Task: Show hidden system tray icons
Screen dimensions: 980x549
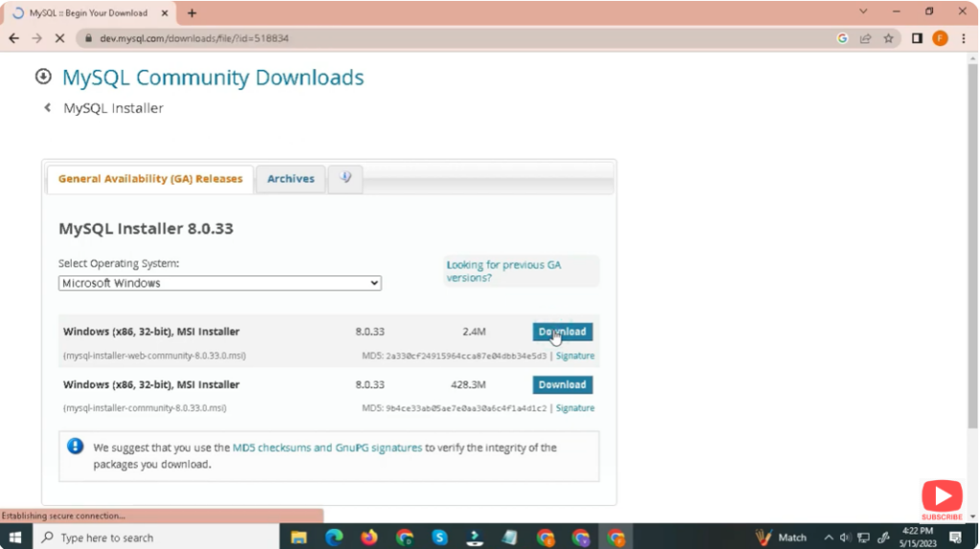Action: [x=828, y=538]
